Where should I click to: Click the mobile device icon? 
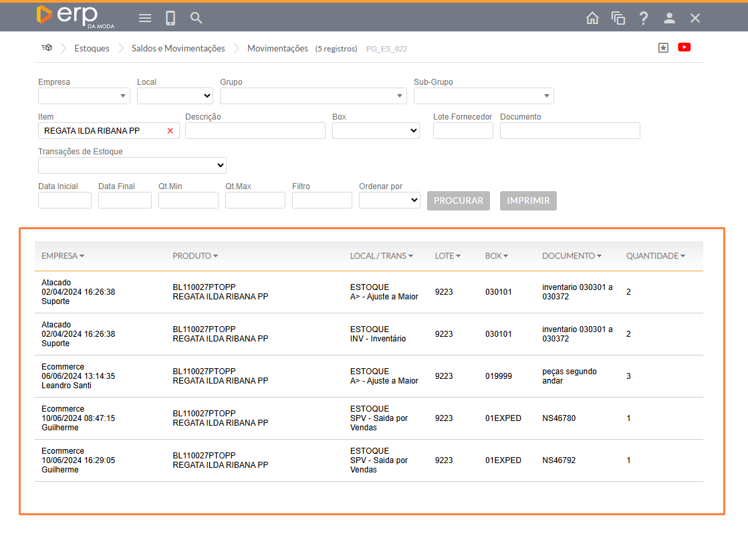[170, 18]
